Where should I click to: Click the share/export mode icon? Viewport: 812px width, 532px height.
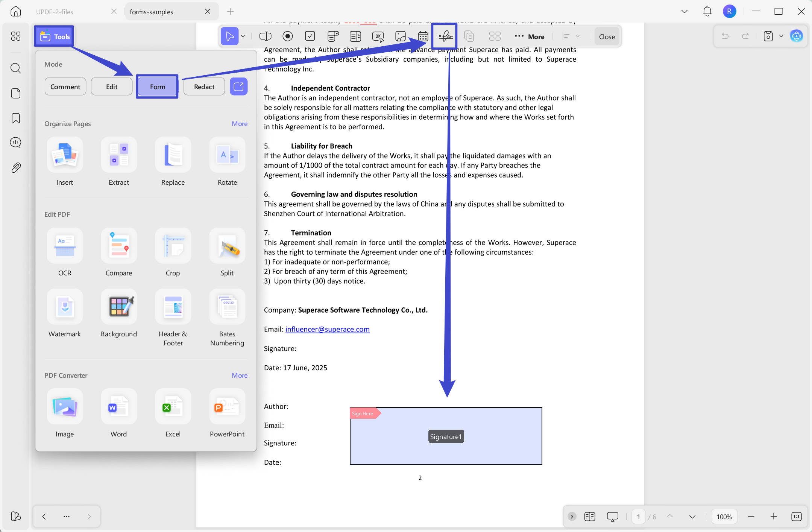(x=238, y=87)
